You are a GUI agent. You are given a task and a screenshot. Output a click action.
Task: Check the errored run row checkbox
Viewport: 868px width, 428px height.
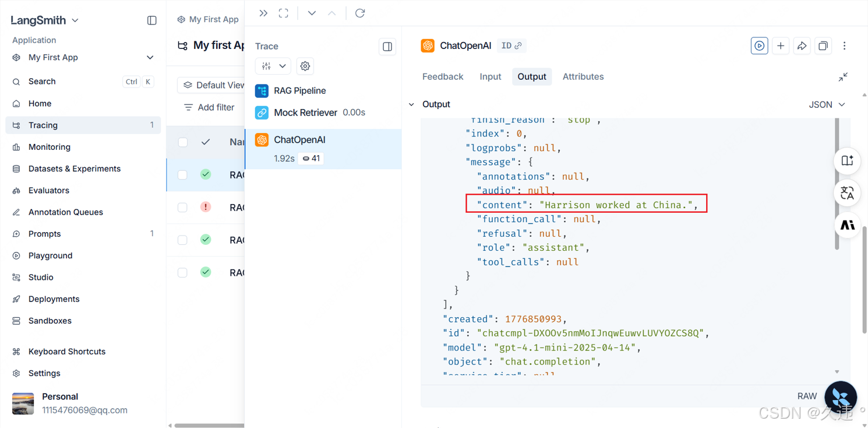[x=183, y=207]
